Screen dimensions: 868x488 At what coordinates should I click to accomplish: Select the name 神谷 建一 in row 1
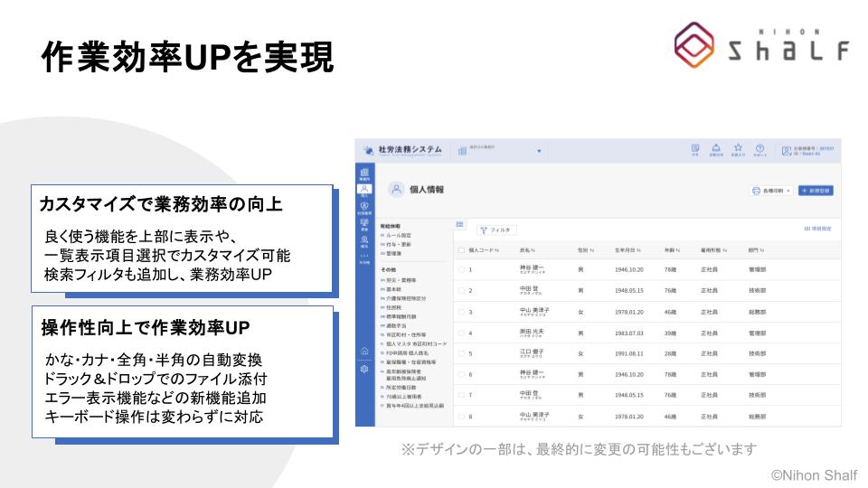point(532,268)
